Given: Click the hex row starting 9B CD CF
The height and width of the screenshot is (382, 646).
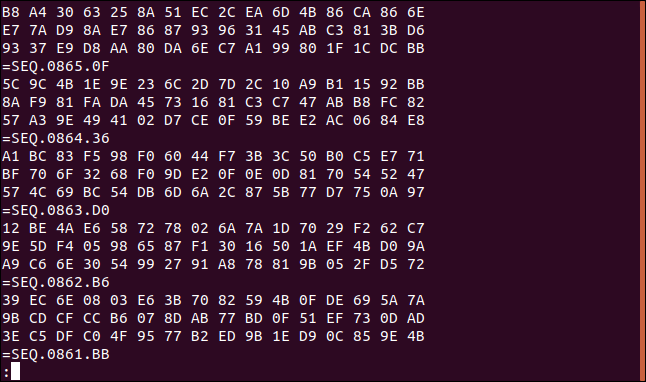Looking at the screenshot, I should click(213, 319).
